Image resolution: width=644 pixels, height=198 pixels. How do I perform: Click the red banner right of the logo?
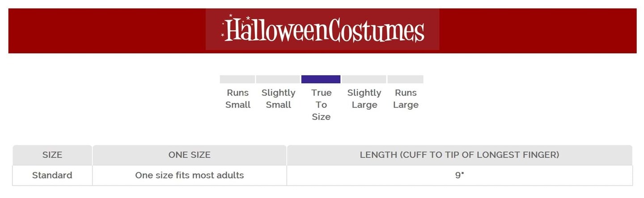pyautogui.click(x=538, y=30)
